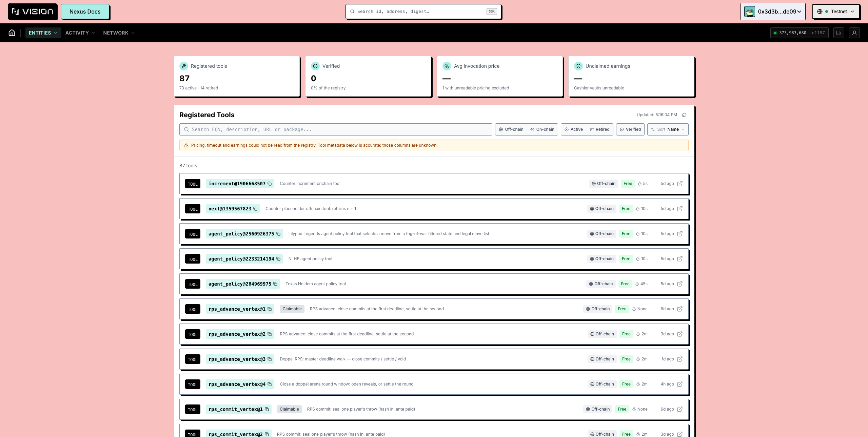Expand the wallet 0x3d3b...de09 dropdown

(x=773, y=12)
